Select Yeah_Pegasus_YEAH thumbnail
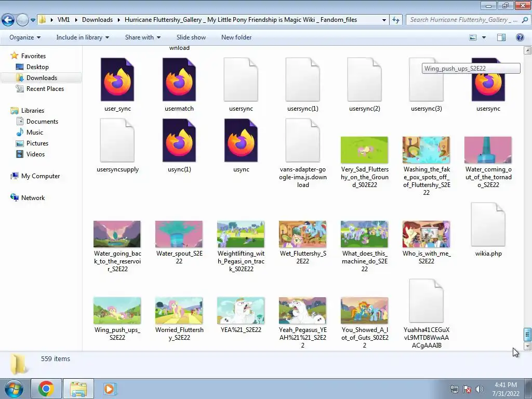This screenshot has height=399, width=532. (x=303, y=311)
